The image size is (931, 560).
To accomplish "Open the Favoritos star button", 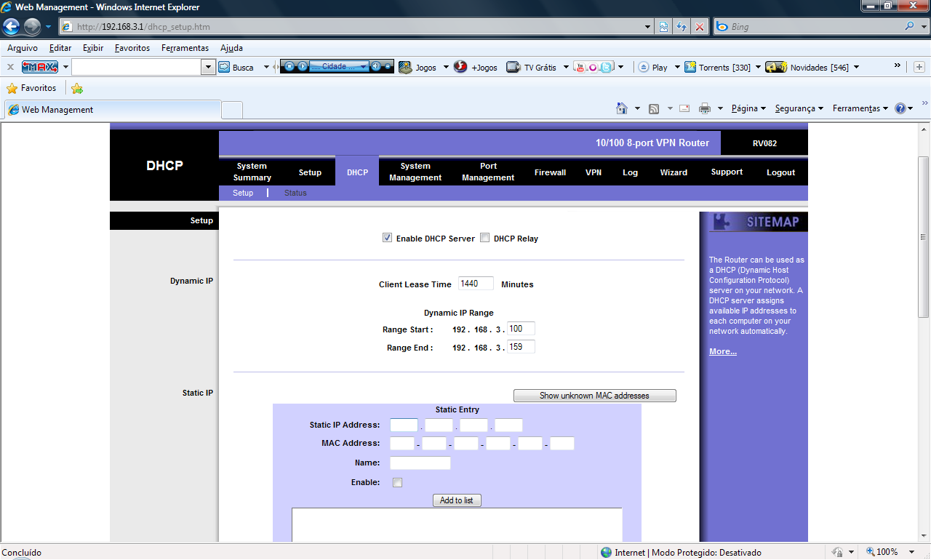I will coord(31,88).
